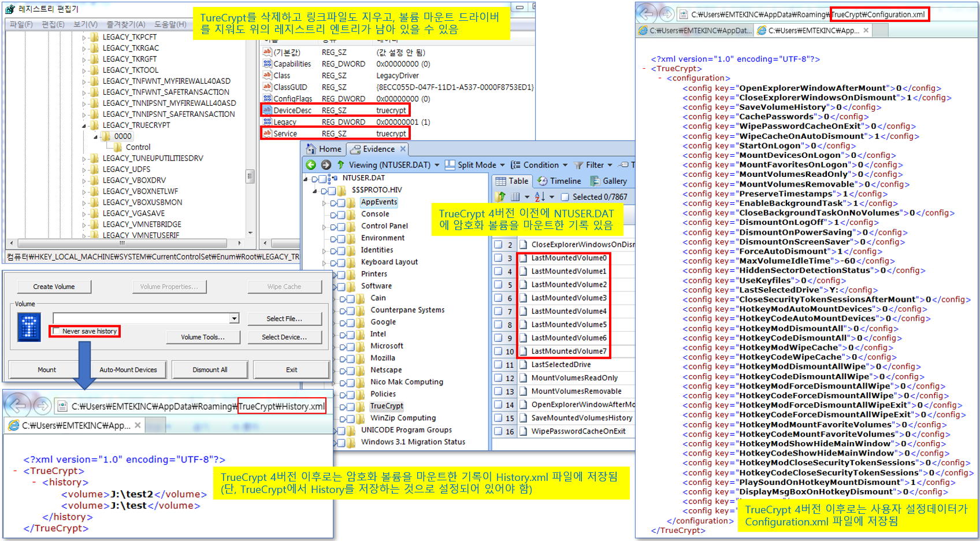Viewport: 980px width, 541px height.
Task: Click the Create Volume button
Action: point(54,287)
